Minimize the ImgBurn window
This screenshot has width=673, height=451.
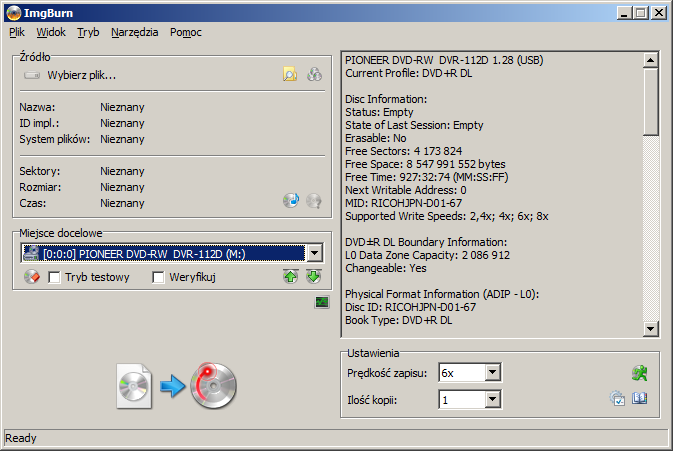624,13
